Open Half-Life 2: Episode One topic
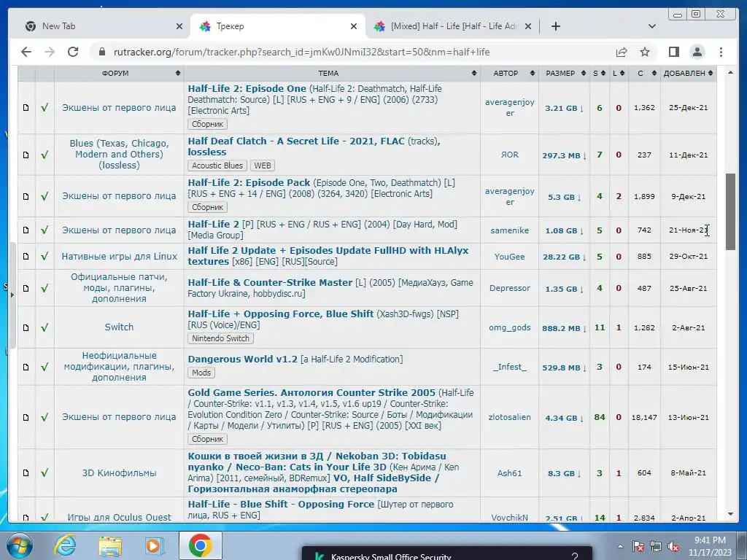 click(247, 88)
